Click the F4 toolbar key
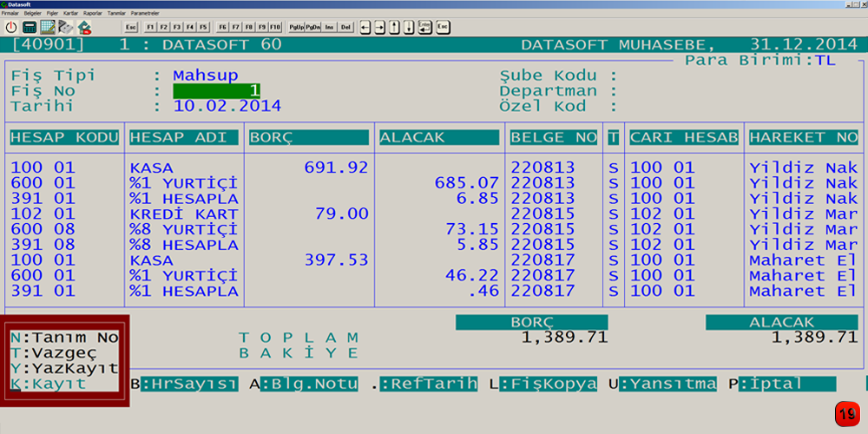868x434 pixels. click(190, 27)
